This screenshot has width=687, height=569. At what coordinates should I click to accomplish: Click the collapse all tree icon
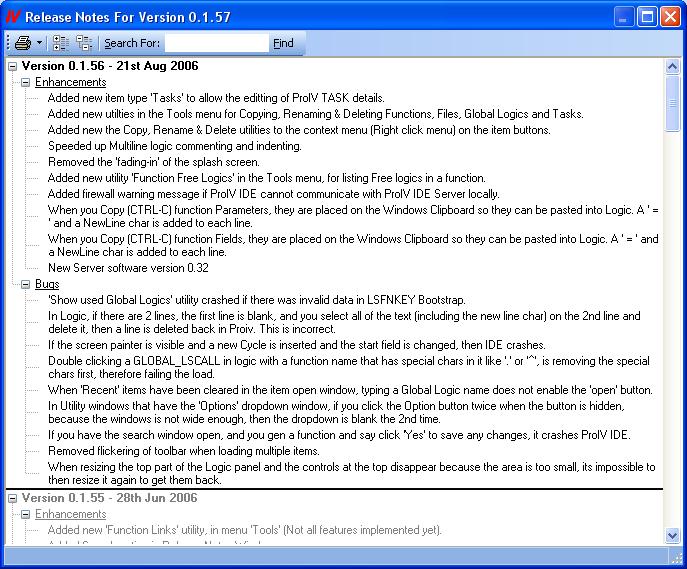point(84,43)
